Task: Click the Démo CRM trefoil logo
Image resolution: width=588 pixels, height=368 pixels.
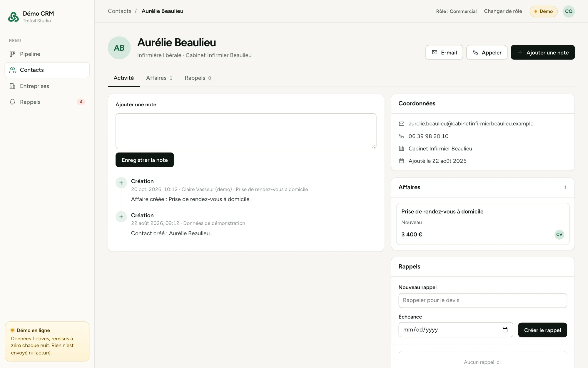Action: pyautogui.click(x=14, y=17)
